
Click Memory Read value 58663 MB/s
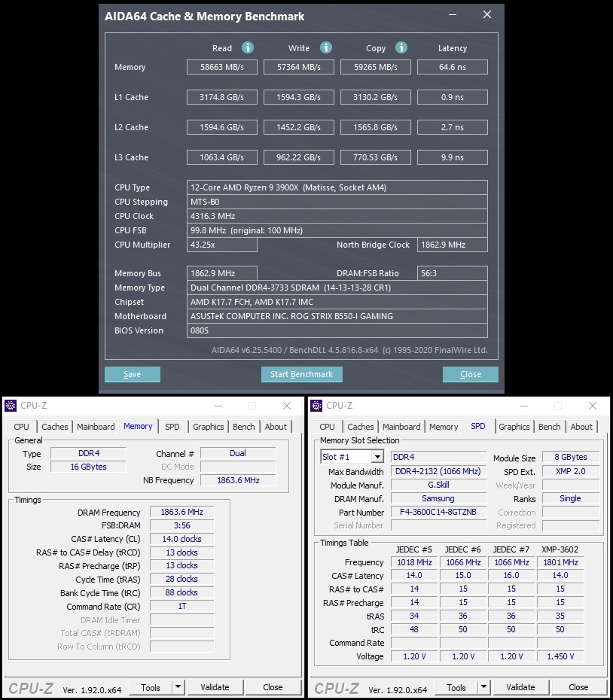(x=222, y=67)
